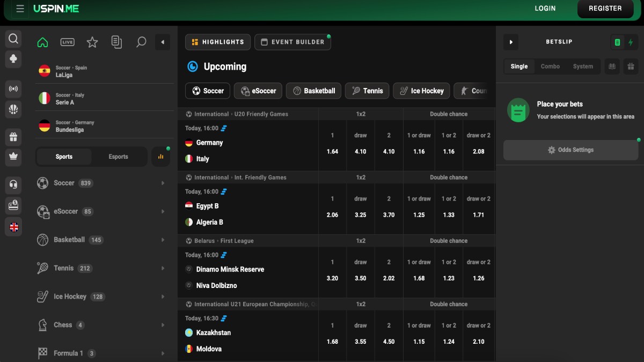Click the REGISTER button
This screenshot has height=362, width=644.
605,9
